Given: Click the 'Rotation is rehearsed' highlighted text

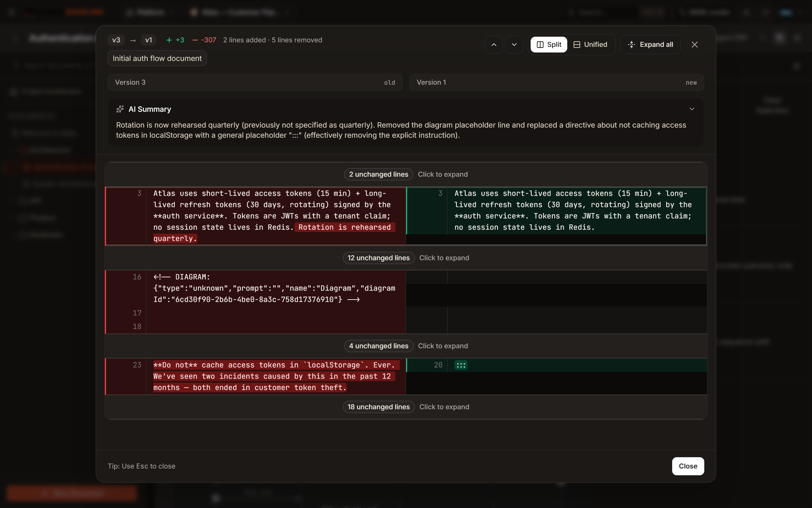Looking at the screenshot, I should click(x=345, y=227).
